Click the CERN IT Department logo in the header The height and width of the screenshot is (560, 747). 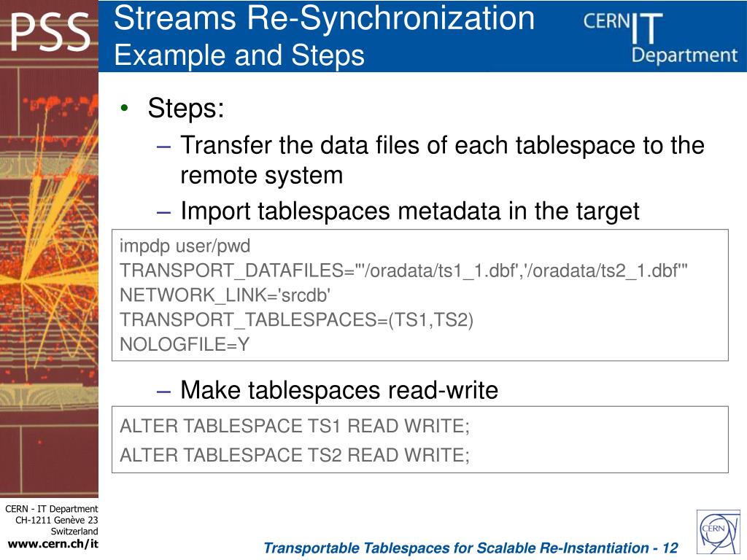[x=660, y=38]
